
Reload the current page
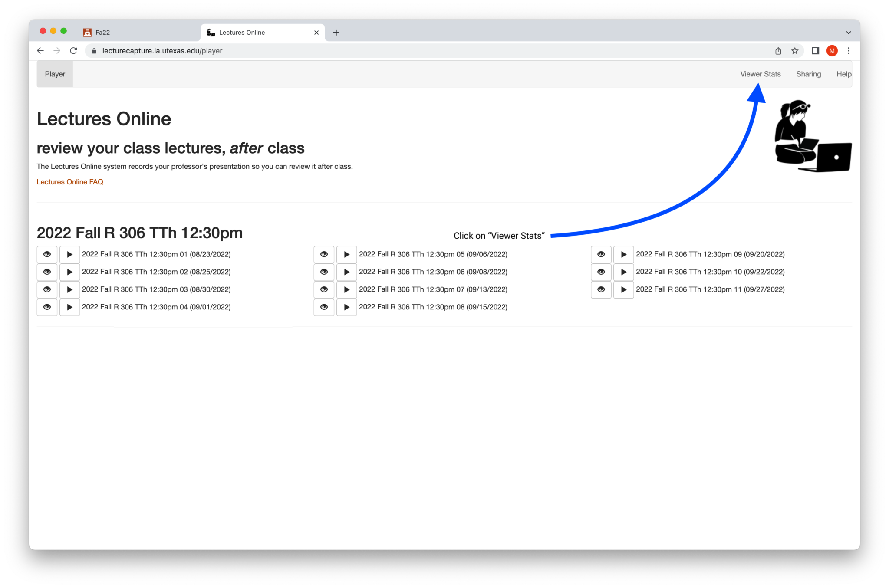[73, 51]
